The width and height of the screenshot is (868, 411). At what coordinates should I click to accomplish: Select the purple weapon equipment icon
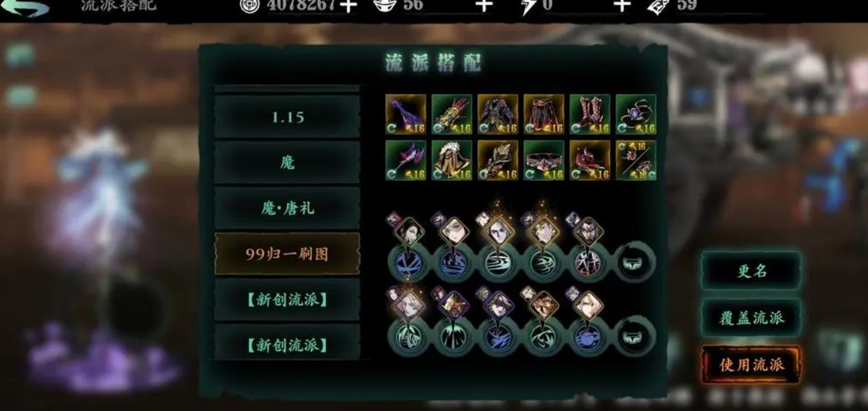click(406, 114)
